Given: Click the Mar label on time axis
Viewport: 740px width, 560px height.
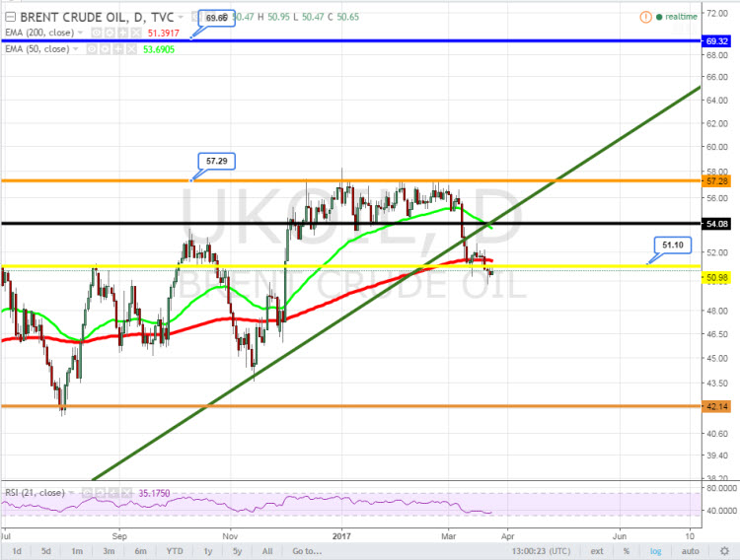Looking at the screenshot, I should click(x=449, y=536).
